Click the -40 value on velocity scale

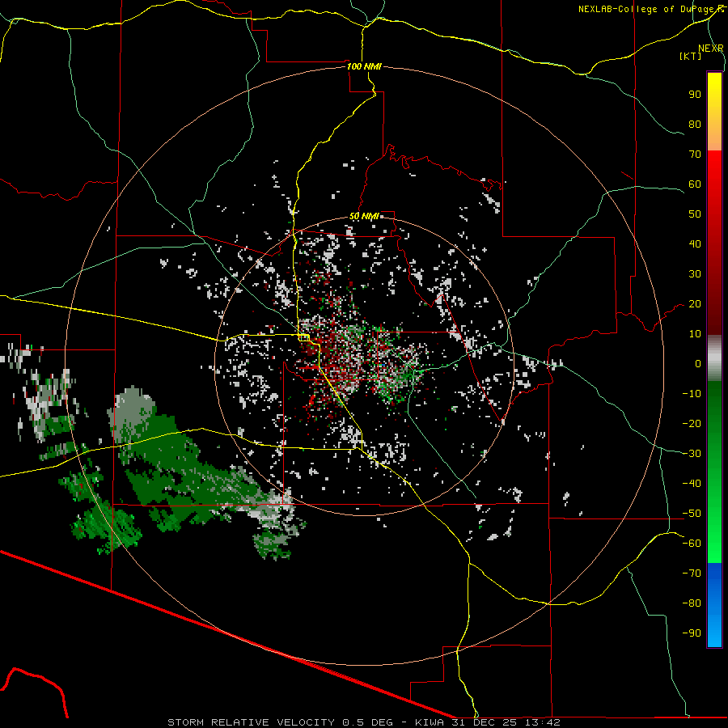pyautogui.click(x=692, y=484)
